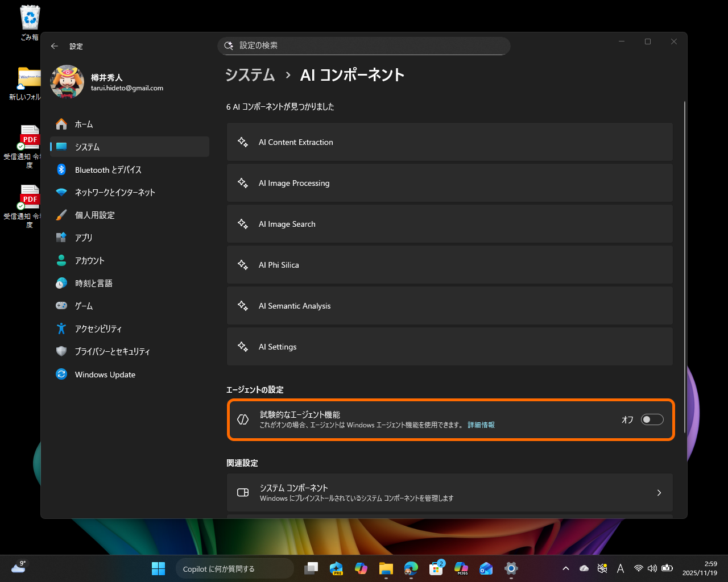Open the weather widget showing 9°

(19, 567)
